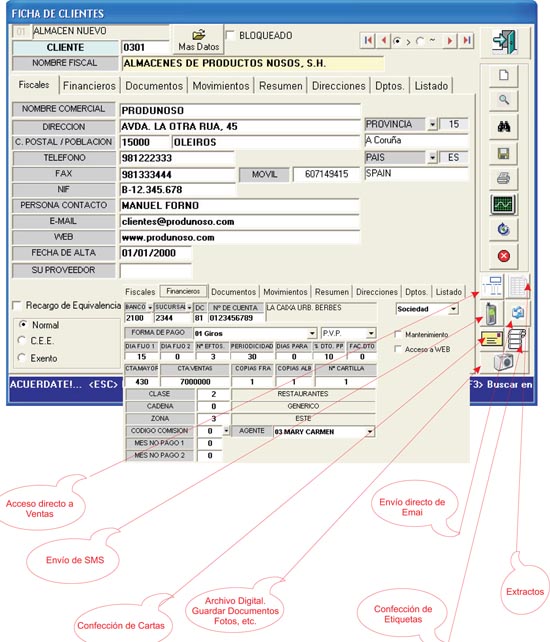Open Extractos spreadsheet icon

coord(518,286)
